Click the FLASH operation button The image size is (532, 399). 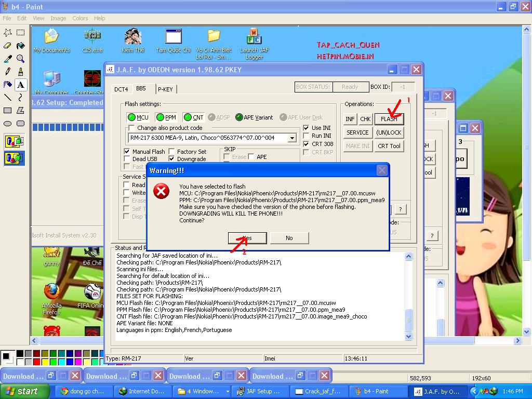[x=389, y=119]
